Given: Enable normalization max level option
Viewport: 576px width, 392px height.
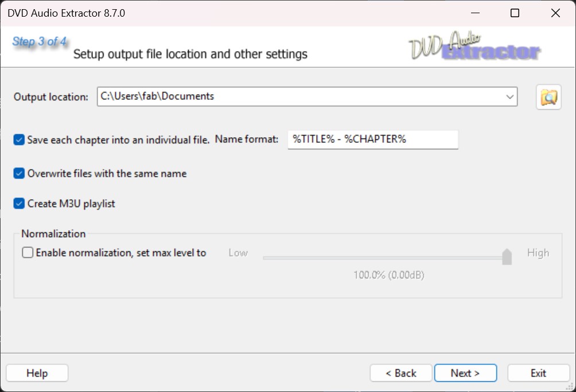Looking at the screenshot, I should pyautogui.click(x=27, y=253).
